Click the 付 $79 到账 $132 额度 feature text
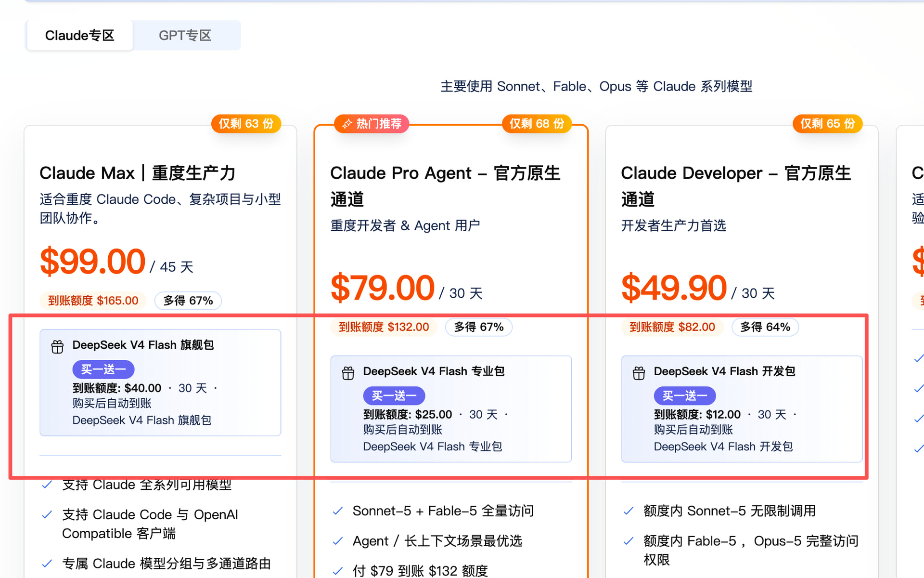The height and width of the screenshot is (578, 924). point(420,571)
